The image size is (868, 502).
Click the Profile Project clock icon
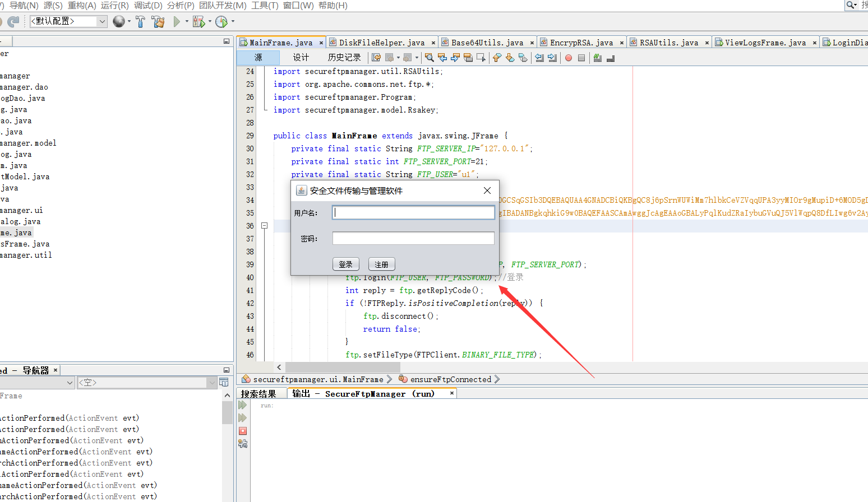click(x=221, y=21)
